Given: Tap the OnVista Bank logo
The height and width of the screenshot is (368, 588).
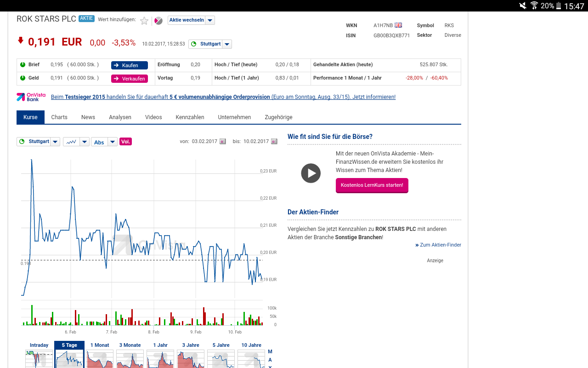Looking at the screenshot, I should [x=31, y=97].
